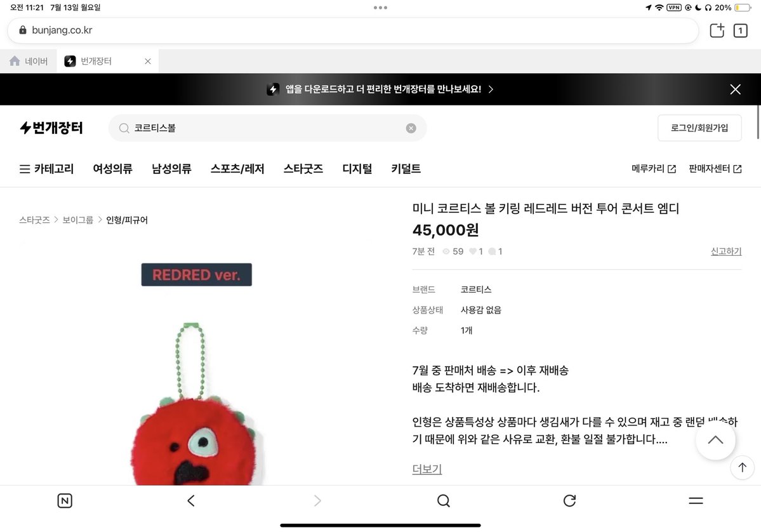Click the 스타굿즈 breadcrumb
This screenshot has width=761, height=532.
pyautogui.click(x=34, y=220)
